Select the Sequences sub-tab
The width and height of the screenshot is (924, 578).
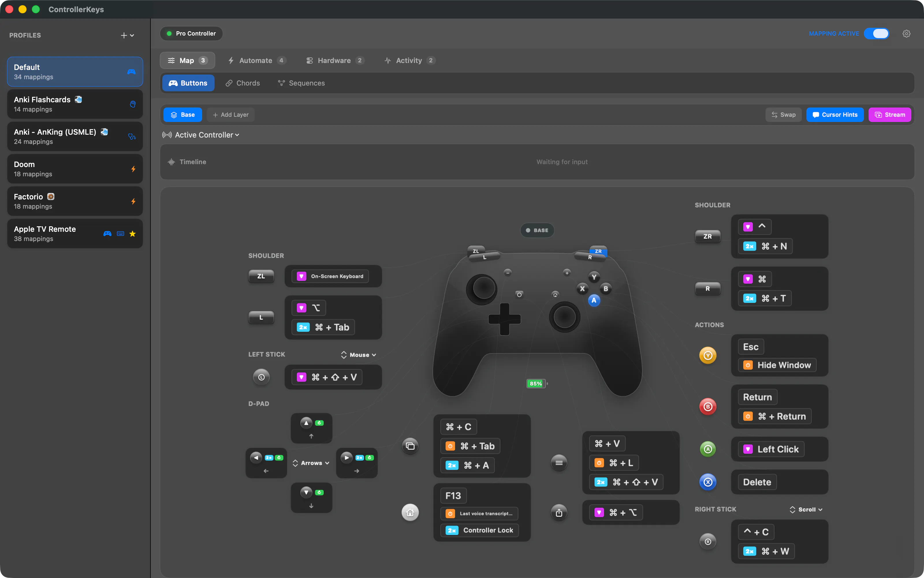tap(301, 83)
